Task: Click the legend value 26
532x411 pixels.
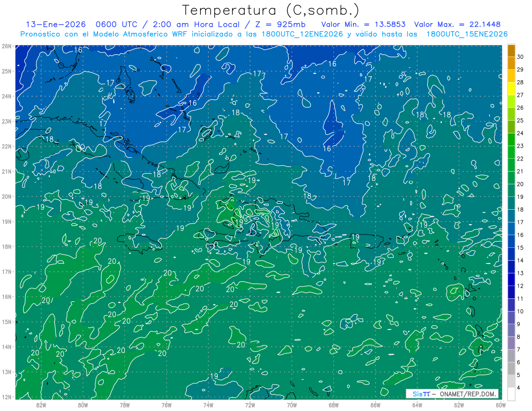Action: [520, 108]
